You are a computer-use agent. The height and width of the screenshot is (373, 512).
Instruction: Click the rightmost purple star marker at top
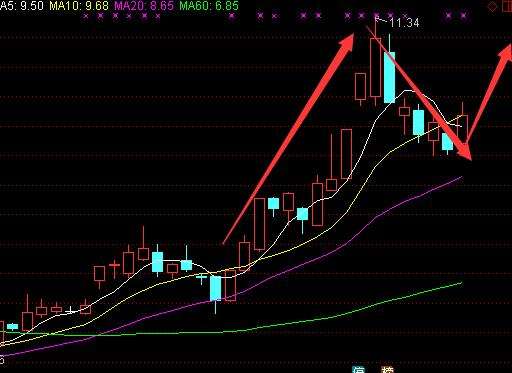tap(464, 15)
